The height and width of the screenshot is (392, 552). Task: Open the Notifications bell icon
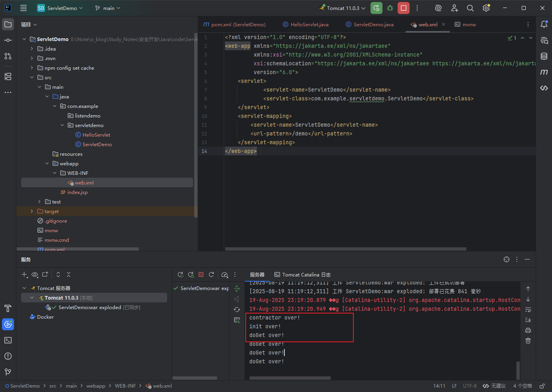click(544, 24)
